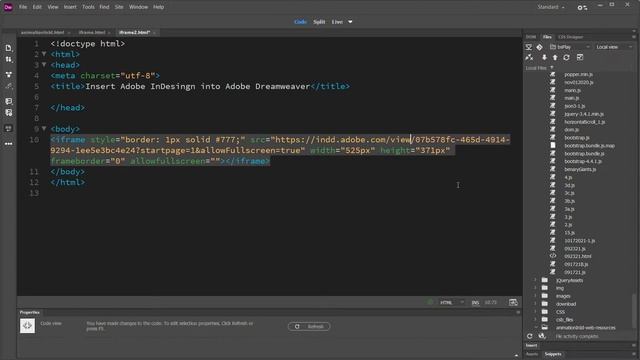Click the sync settings icon near Standard
This screenshot has height=360, width=640.
coord(582,7)
